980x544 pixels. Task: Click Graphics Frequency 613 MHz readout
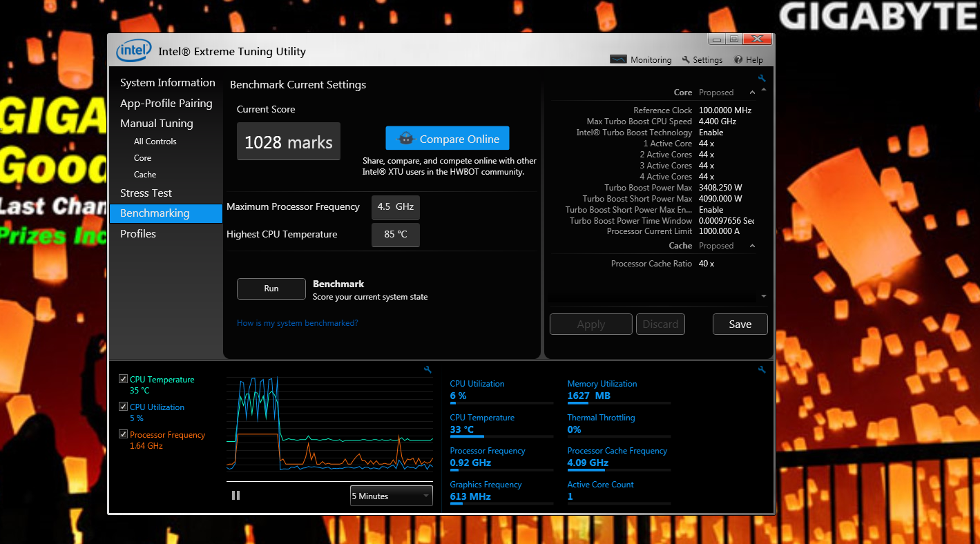pyautogui.click(x=470, y=496)
